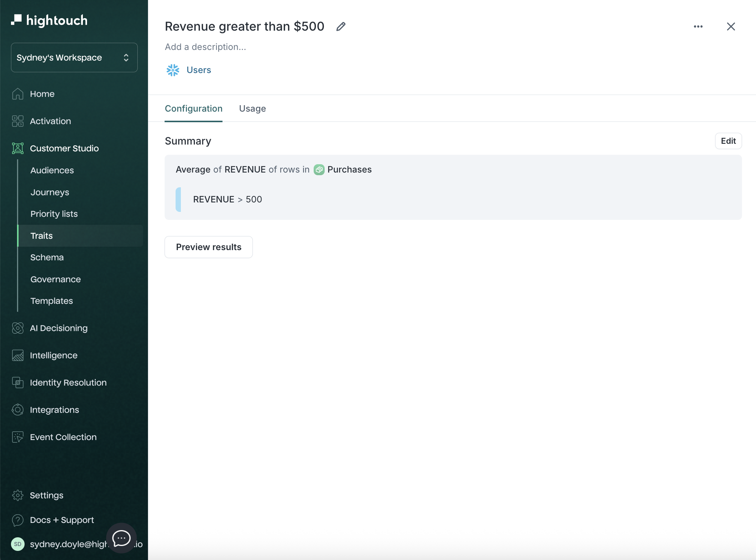Collapse the Customer Studio section

tap(64, 148)
